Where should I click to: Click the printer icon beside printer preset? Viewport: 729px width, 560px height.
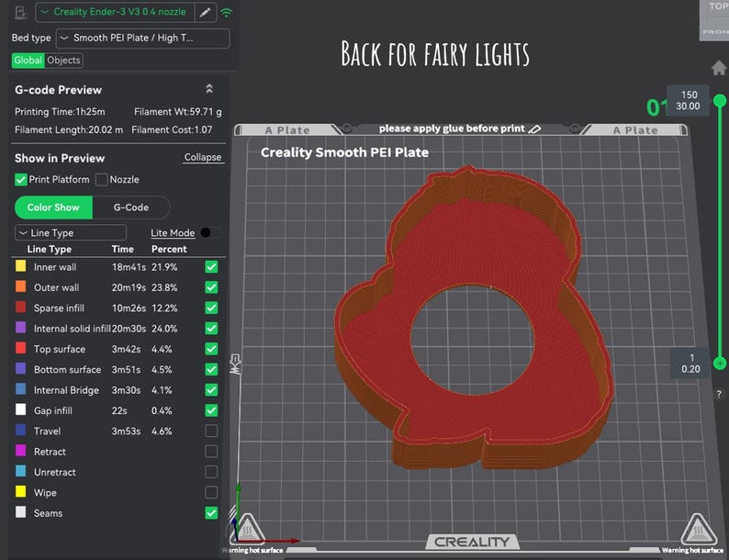[x=20, y=12]
